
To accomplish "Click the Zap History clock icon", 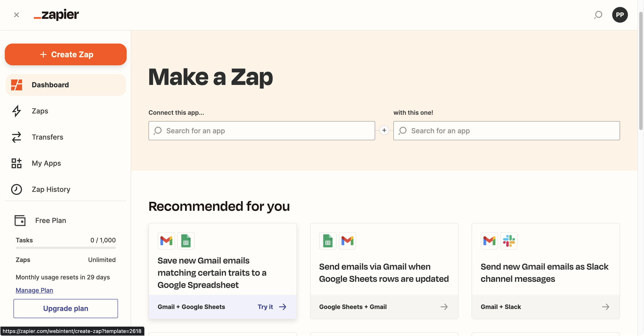I will [x=17, y=189].
